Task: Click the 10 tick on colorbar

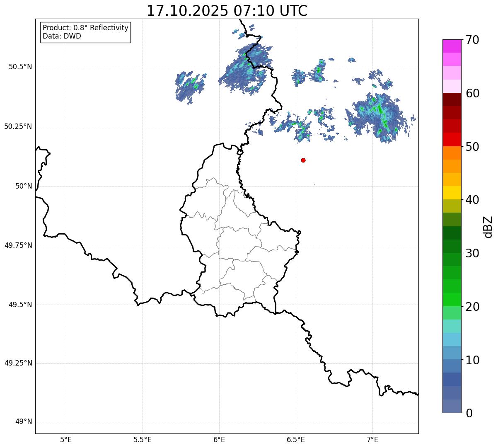Action: pyautogui.click(x=472, y=360)
